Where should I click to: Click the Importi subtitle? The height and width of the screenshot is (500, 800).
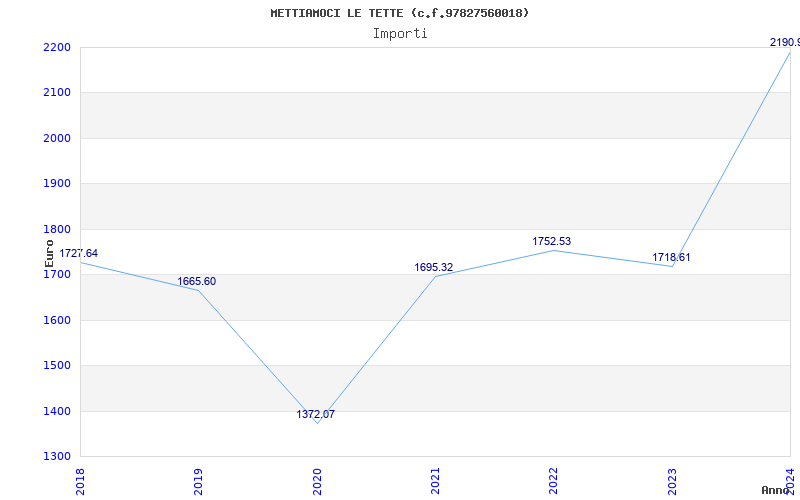pyautogui.click(x=400, y=33)
